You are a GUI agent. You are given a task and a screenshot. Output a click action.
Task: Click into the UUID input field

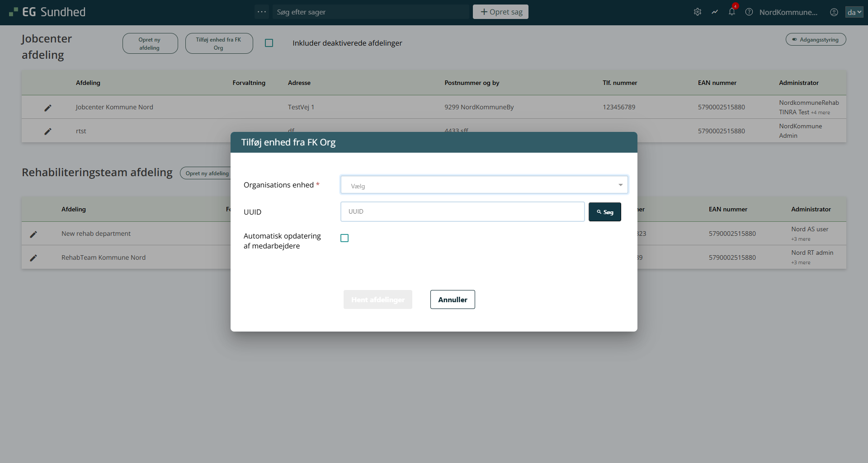point(462,211)
